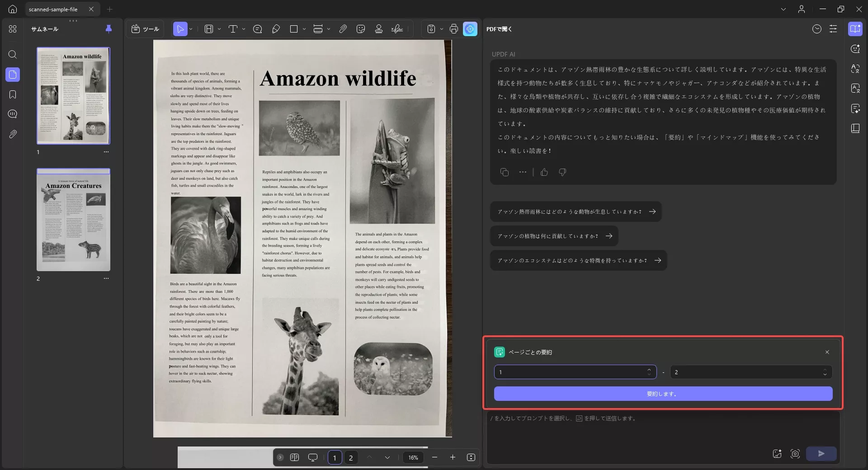Select page 1 Amazon wildlife thumbnail
The height and width of the screenshot is (470, 868).
click(x=73, y=96)
